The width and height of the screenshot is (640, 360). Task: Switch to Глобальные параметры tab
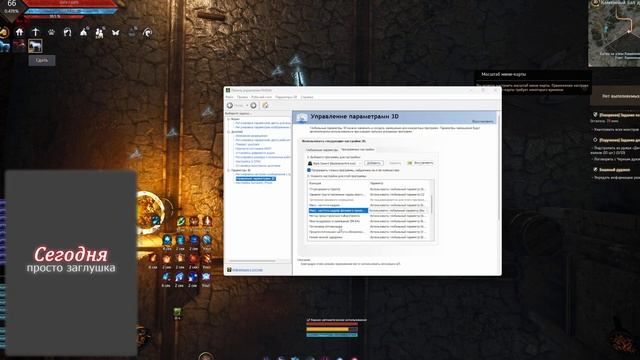pos(322,150)
